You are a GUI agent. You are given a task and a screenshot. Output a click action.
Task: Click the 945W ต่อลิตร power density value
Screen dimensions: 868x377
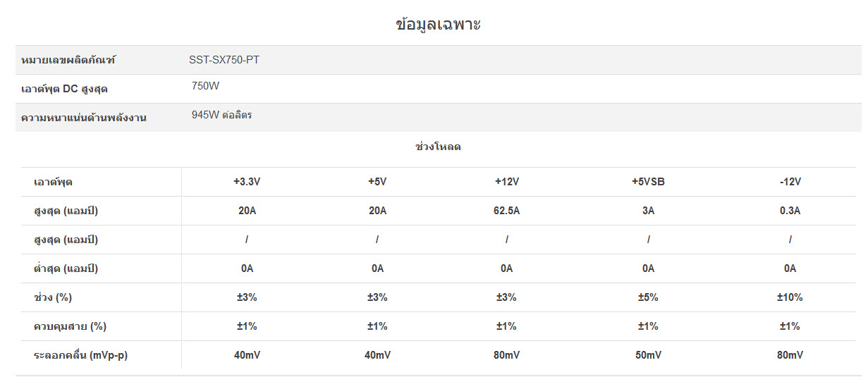coord(221,115)
